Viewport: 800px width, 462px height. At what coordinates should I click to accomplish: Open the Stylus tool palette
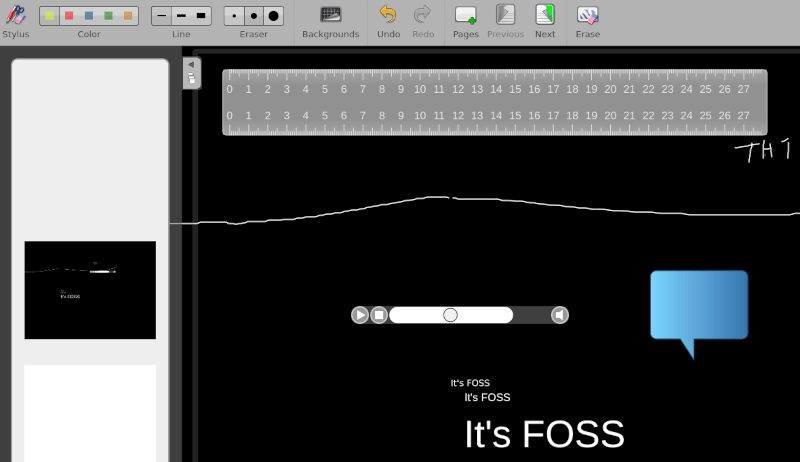click(15, 16)
